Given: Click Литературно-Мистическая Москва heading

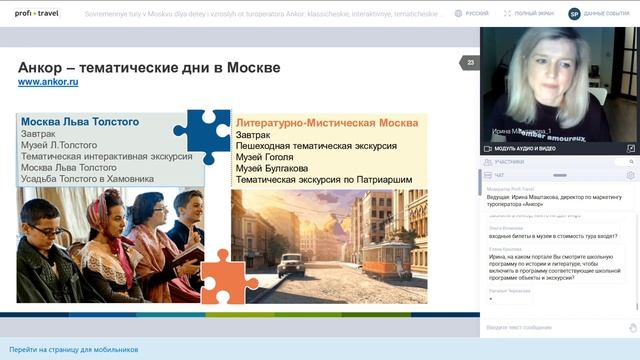Looking at the screenshot, I should tap(327, 123).
